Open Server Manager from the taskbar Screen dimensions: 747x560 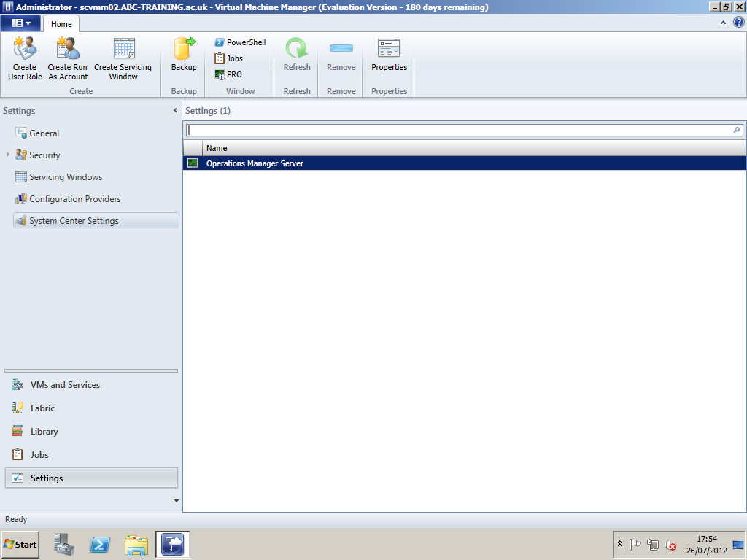(64, 544)
